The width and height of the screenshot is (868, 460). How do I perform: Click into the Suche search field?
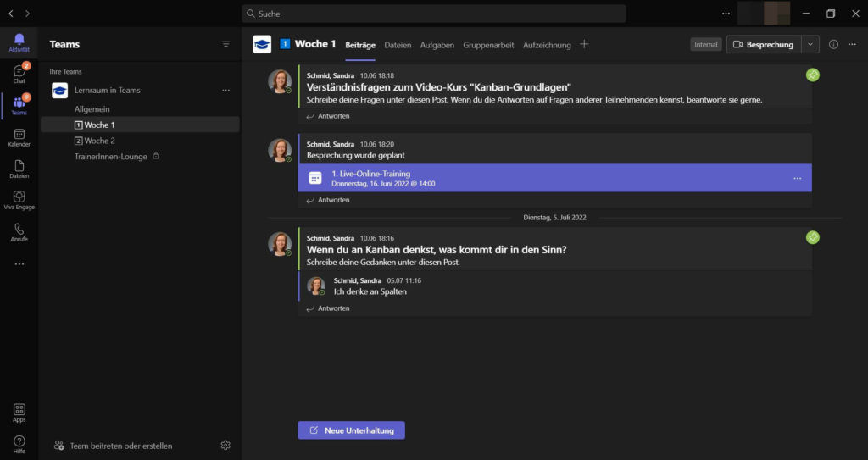(433, 14)
